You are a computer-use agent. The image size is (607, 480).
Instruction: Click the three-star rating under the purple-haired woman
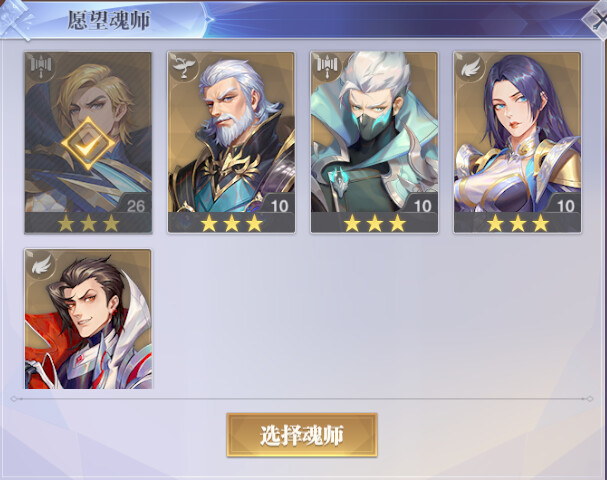(518, 223)
